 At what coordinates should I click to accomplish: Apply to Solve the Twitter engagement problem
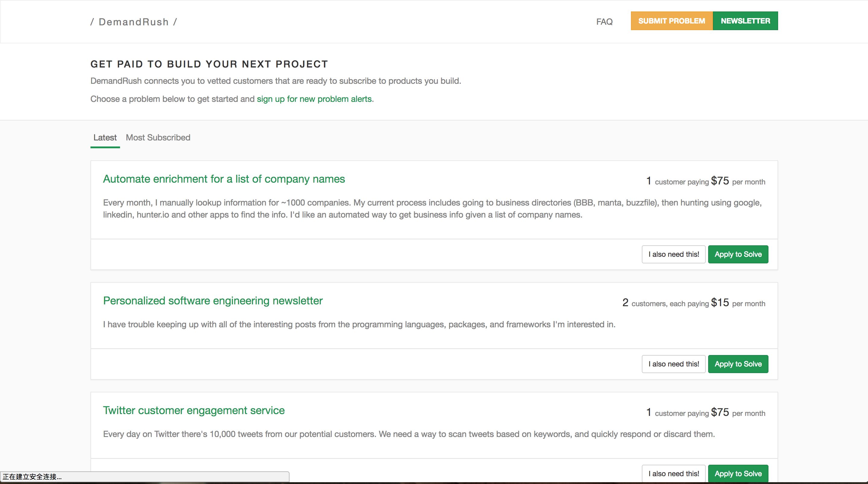click(x=738, y=473)
